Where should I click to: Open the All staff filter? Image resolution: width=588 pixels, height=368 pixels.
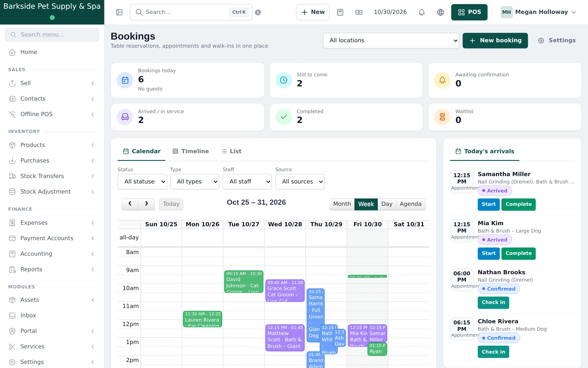tap(247, 182)
